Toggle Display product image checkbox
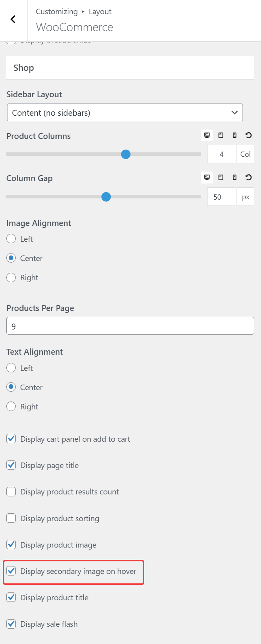This screenshot has width=261, height=644. point(11,545)
